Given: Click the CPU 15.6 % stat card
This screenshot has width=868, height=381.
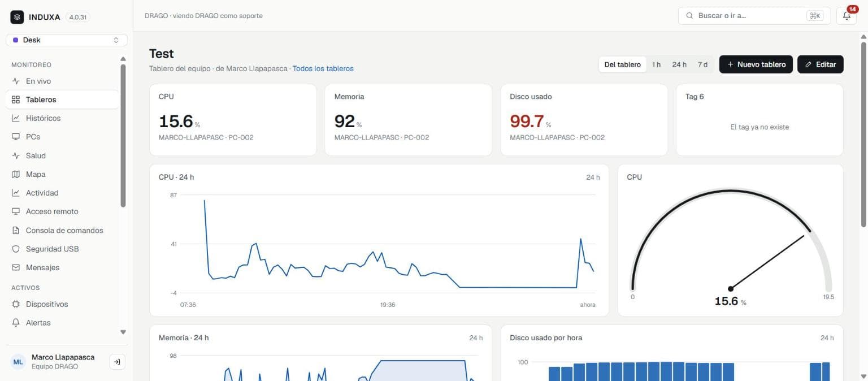Looking at the screenshot, I should click(x=233, y=120).
